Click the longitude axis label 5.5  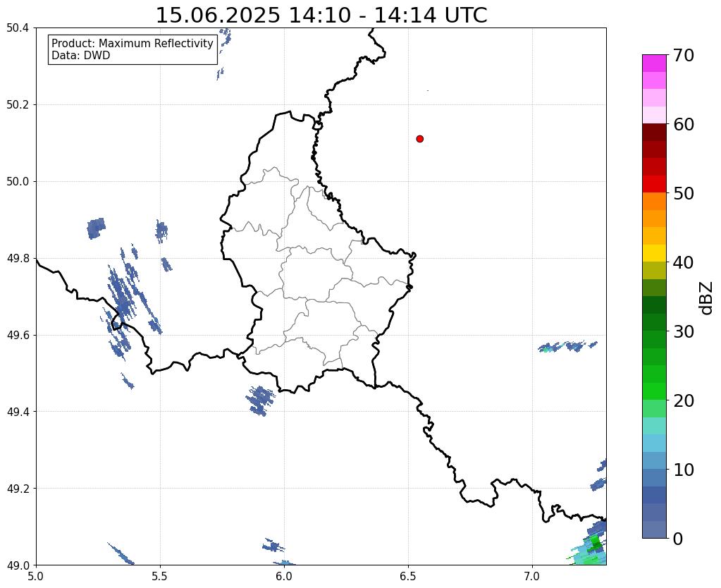(x=160, y=577)
